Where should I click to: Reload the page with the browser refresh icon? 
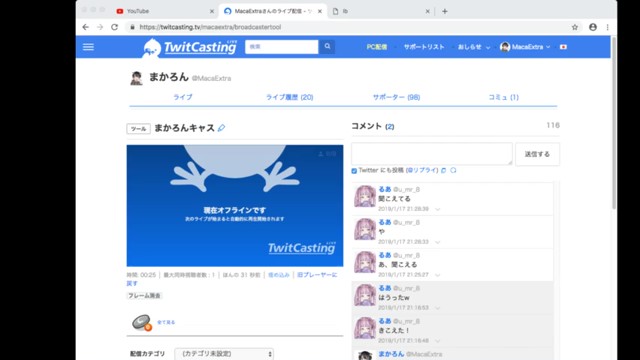(x=115, y=27)
